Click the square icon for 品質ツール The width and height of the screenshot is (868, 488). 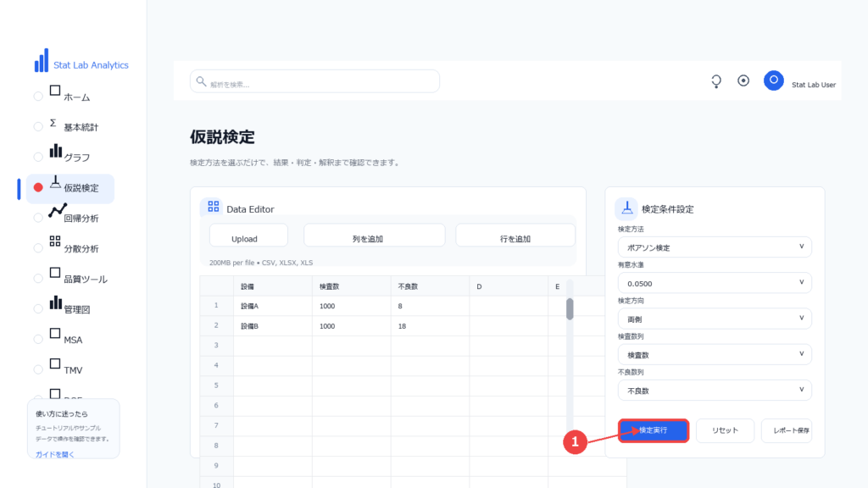(x=55, y=273)
